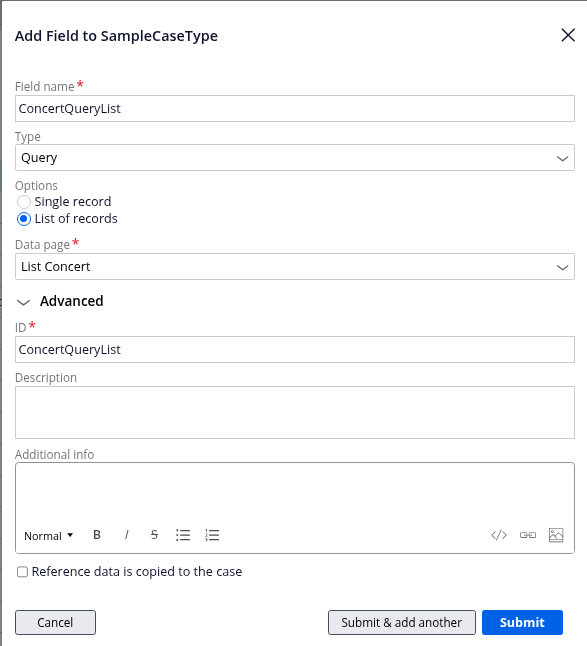
Task: Open the Normal text style menu
Action: pyautogui.click(x=49, y=536)
